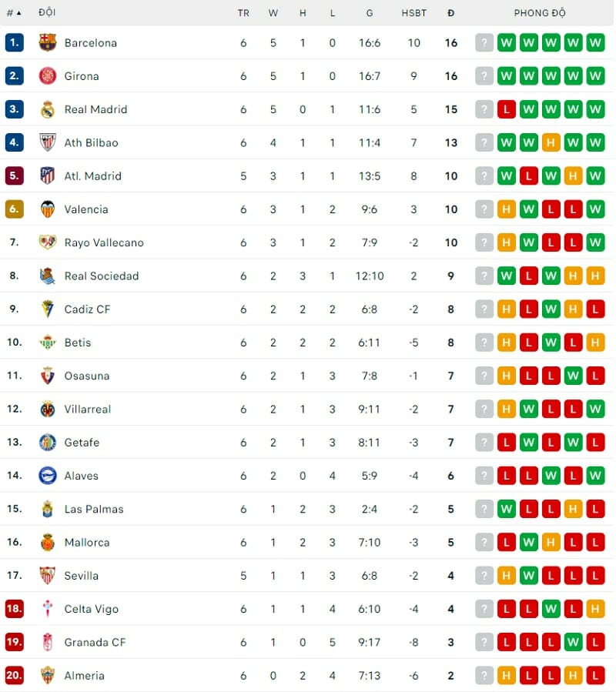Click the Girona club crest icon
Screen dimensions: 616x692
click(x=48, y=76)
